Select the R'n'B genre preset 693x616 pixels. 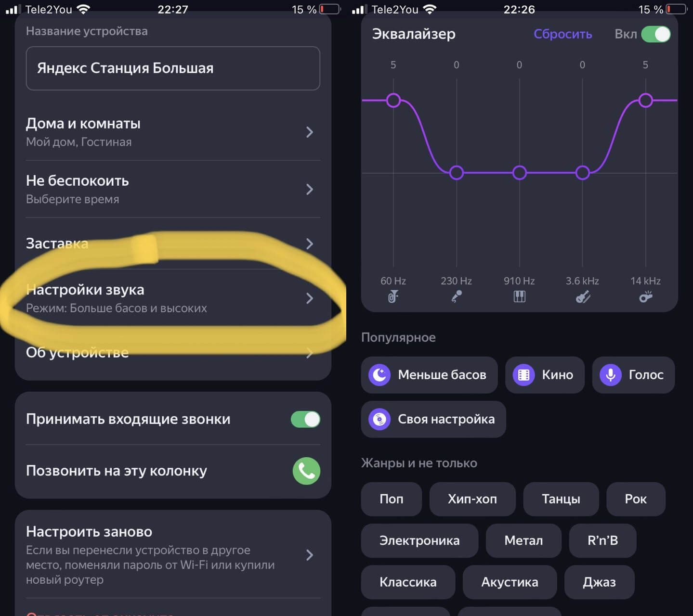point(602,540)
